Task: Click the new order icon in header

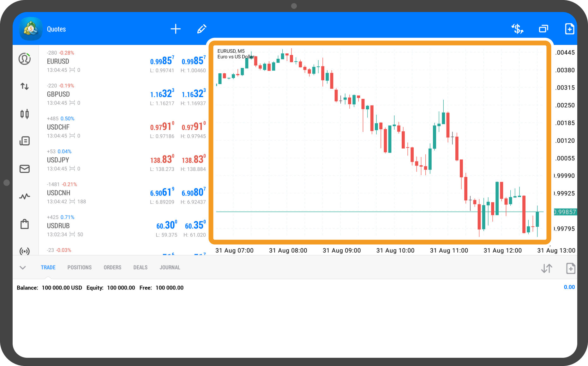Action: coord(569,29)
